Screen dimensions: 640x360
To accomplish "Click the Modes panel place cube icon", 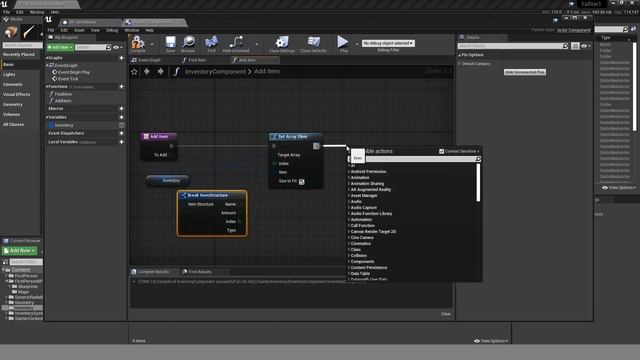I will click(11, 32).
